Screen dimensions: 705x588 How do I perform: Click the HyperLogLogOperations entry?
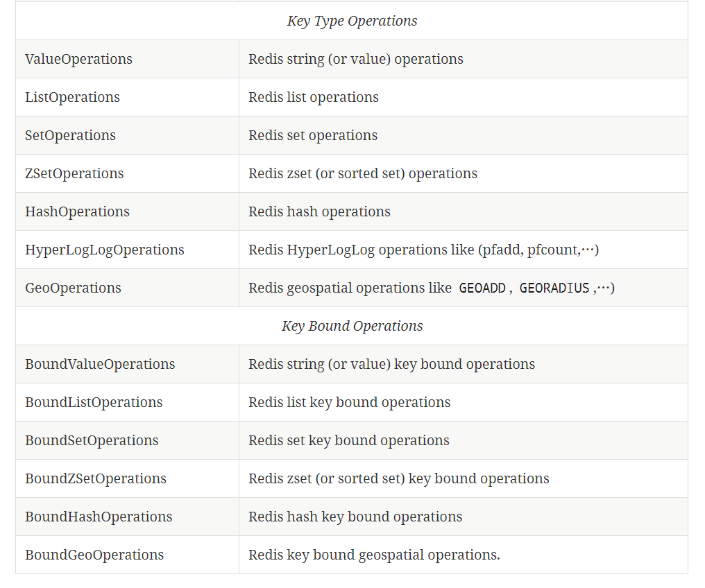click(105, 250)
